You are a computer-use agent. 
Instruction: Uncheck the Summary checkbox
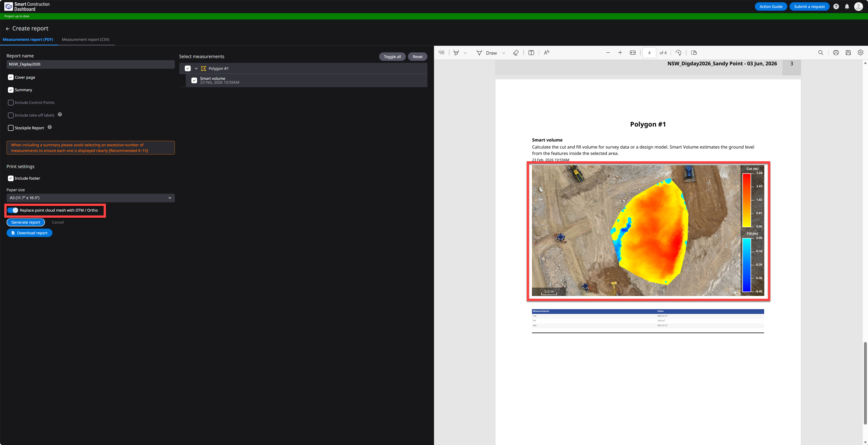[x=11, y=90]
